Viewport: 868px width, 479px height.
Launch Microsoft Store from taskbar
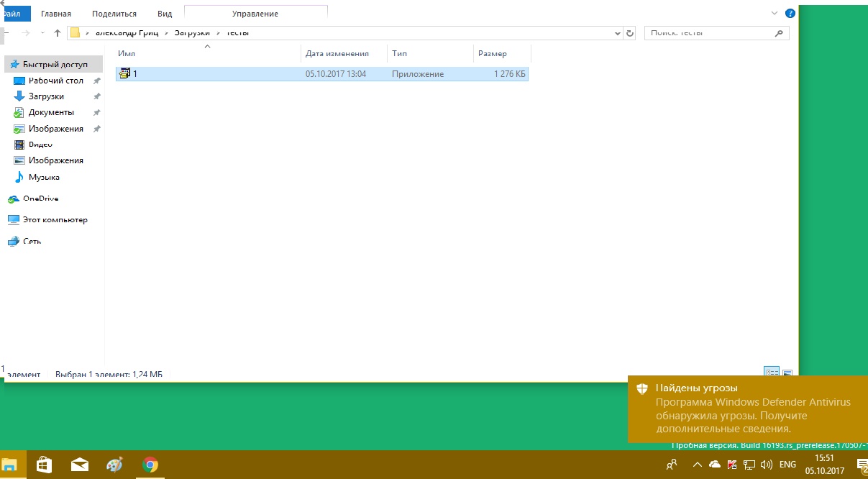click(43, 465)
